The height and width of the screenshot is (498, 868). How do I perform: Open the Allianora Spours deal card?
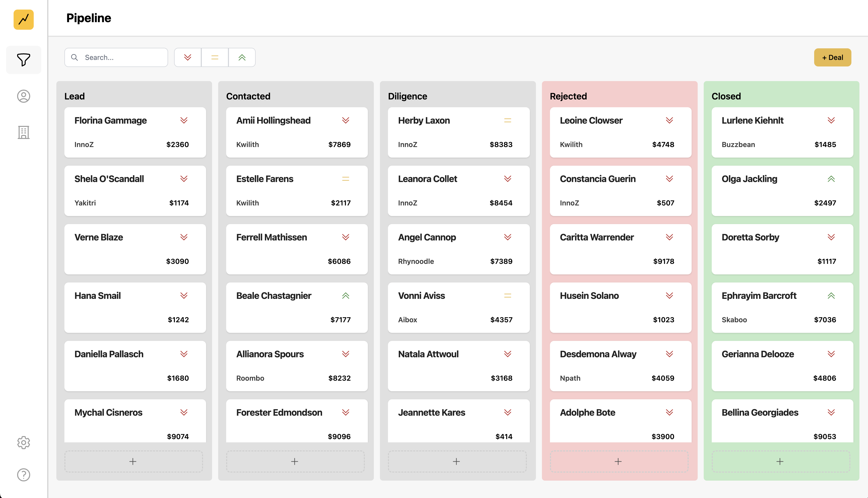click(297, 366)
